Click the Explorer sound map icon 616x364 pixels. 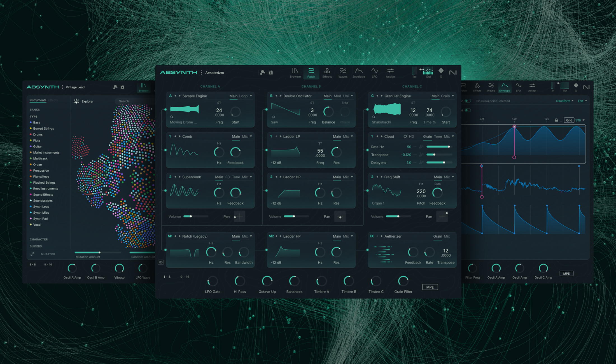click(x=76, y=101)
